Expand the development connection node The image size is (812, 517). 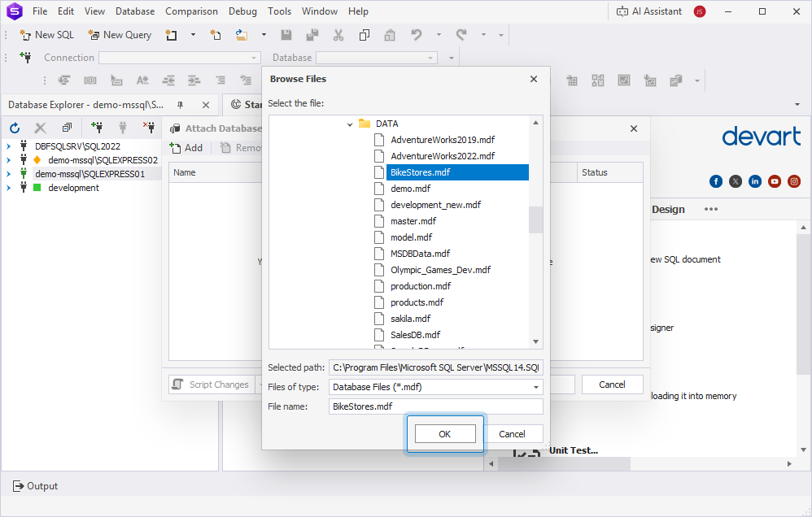coord(8,188)
